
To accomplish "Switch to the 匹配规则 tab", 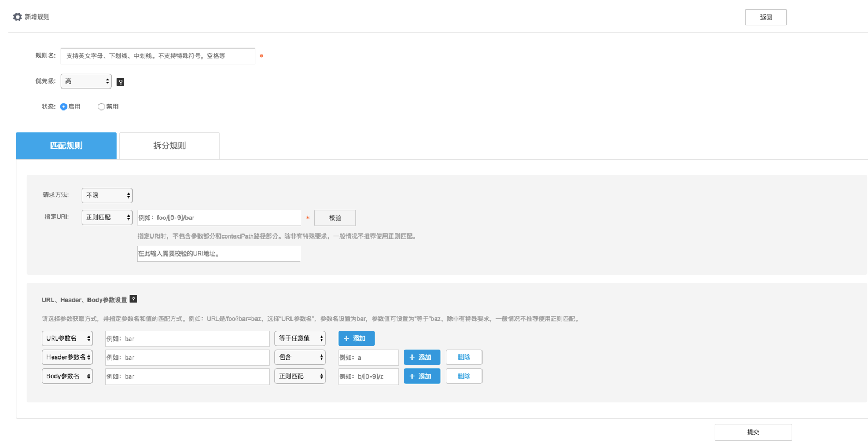I will [66, 145].
